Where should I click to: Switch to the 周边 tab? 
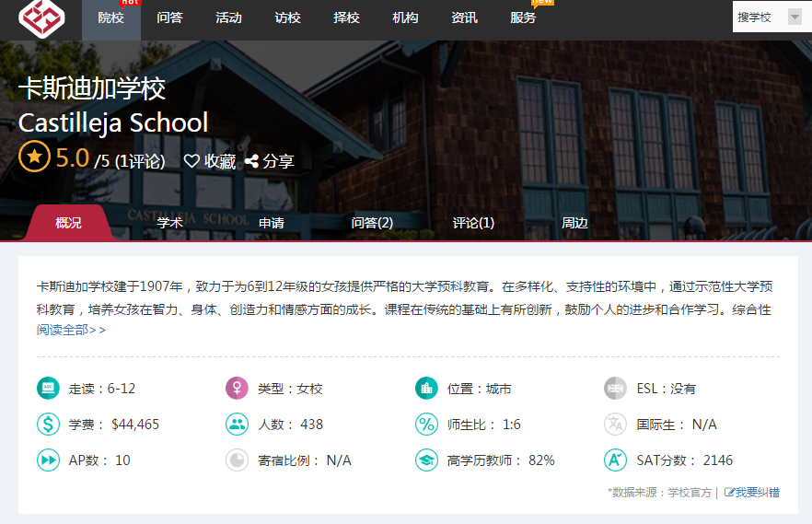point(574,223)
